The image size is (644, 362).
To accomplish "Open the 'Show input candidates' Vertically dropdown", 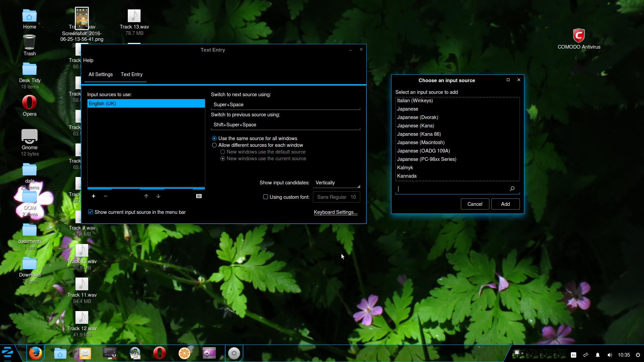I will (x=336, y=183).
